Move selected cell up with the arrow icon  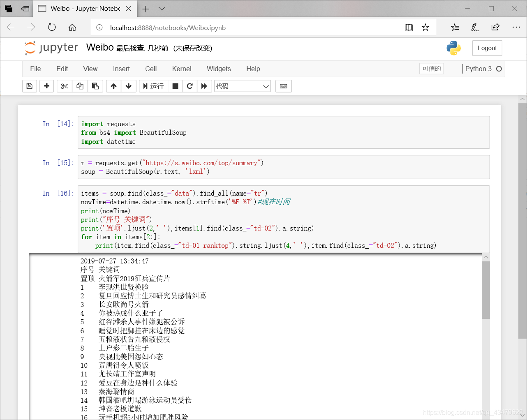click(x=114, y=86)
